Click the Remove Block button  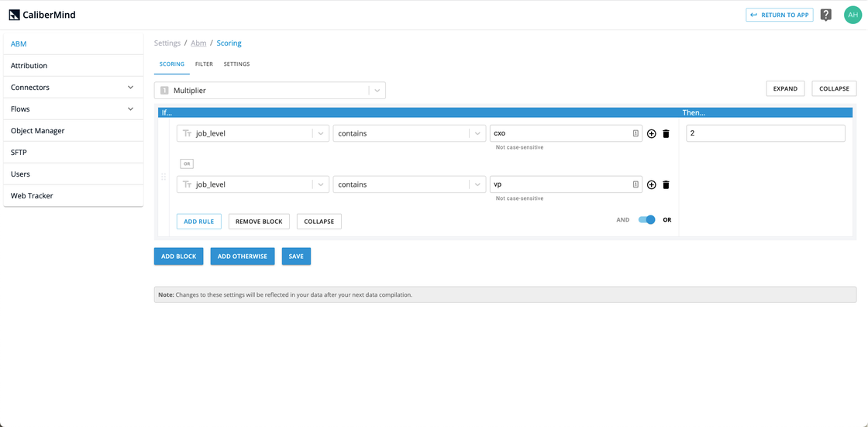pos(259,222)
